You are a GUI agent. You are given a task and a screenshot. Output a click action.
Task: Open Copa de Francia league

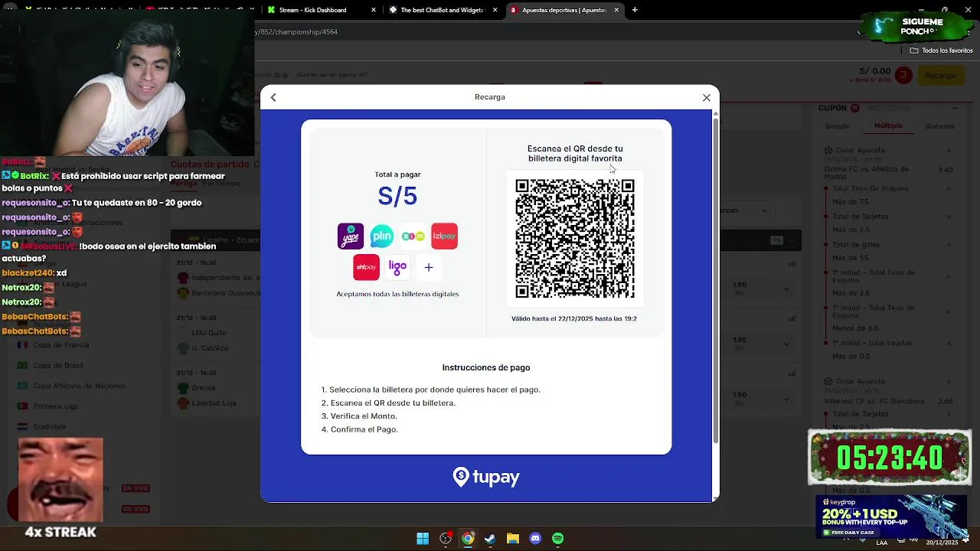coord(61,345)
